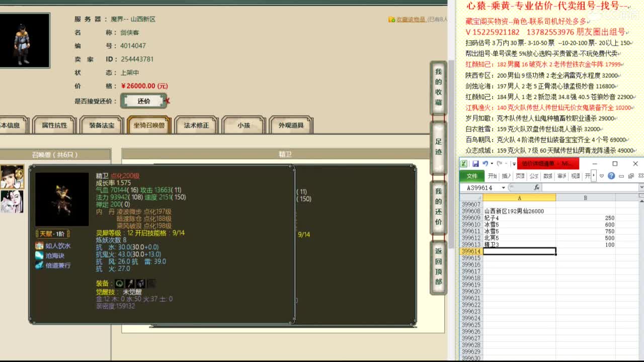Open the Excel 公式 ribbon tab
The height and width of the screenshot is (362, 644).
click(534, 176)
